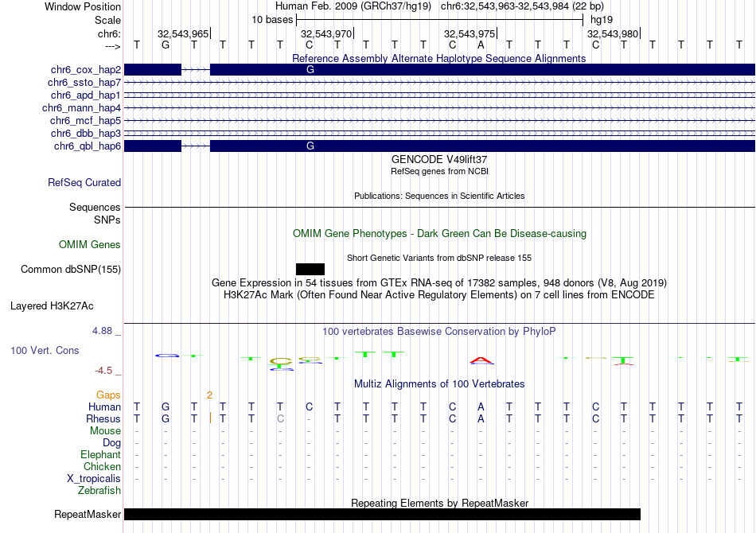
Task: Click the ---> base strand arrow
Action: click(113, 46)
